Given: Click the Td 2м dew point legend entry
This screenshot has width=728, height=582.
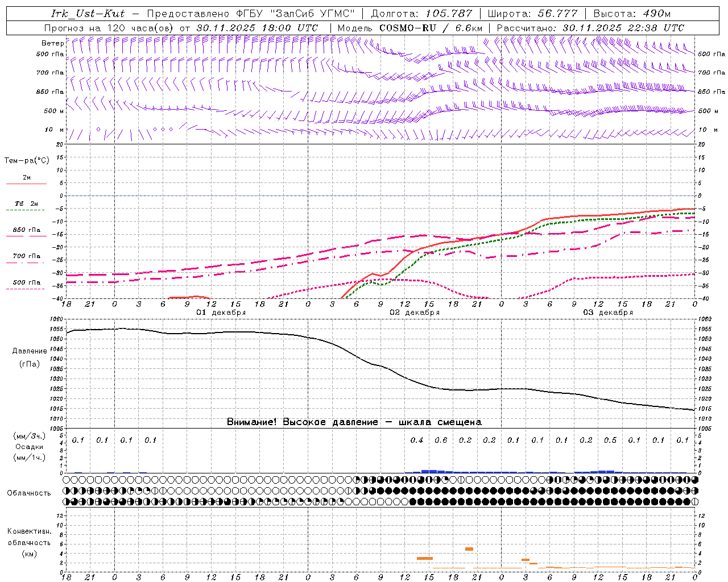Looking at the screenshot, I should [27, 203].
